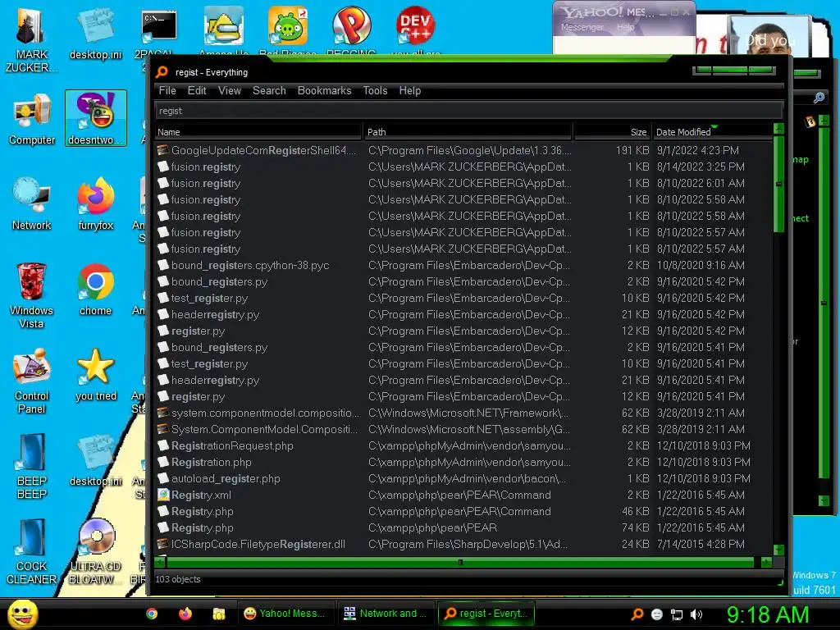Viewport: 840px width, 630px height.
Task: Click the search magnifier in background window
Action: coord(819,98)
